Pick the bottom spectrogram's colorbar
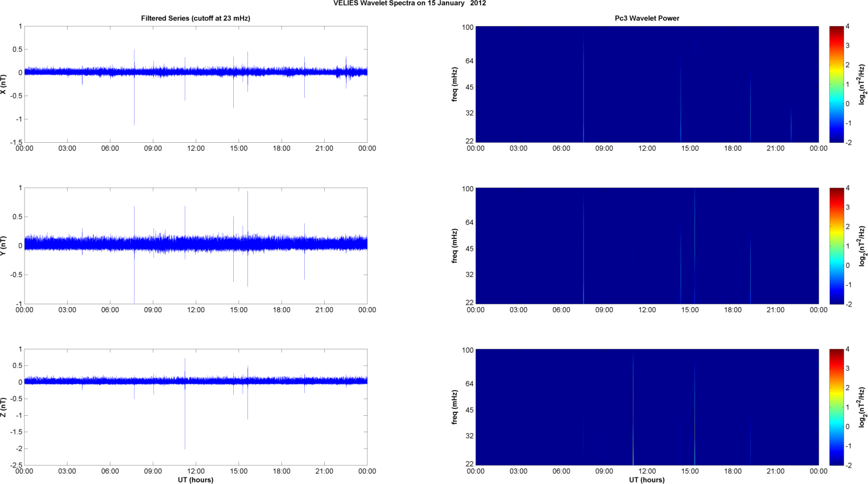The width and height of the screenshot is (868, 484). point(836,407)
